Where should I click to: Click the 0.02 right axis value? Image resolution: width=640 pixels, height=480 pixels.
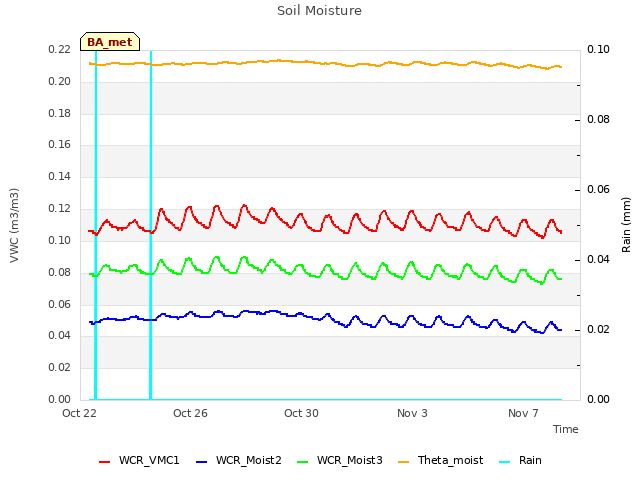tap(598, 329)
